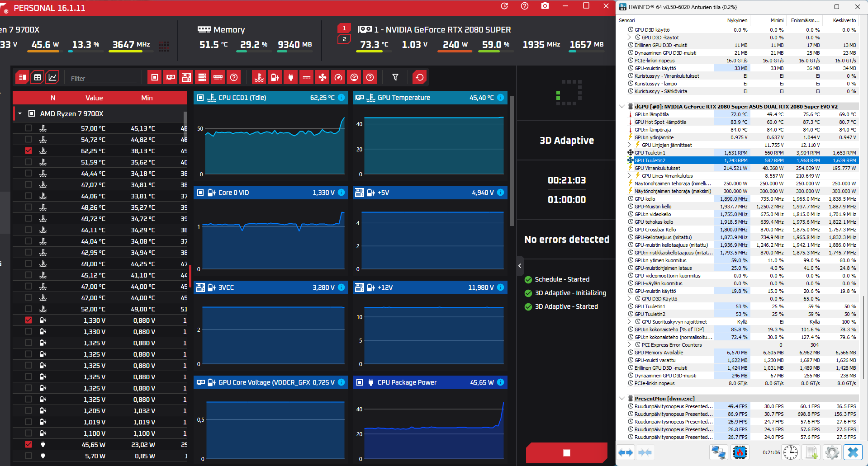Uncheck the 62,25 °C temperature sensor row

pyautogui.click(x=28, y=151)
